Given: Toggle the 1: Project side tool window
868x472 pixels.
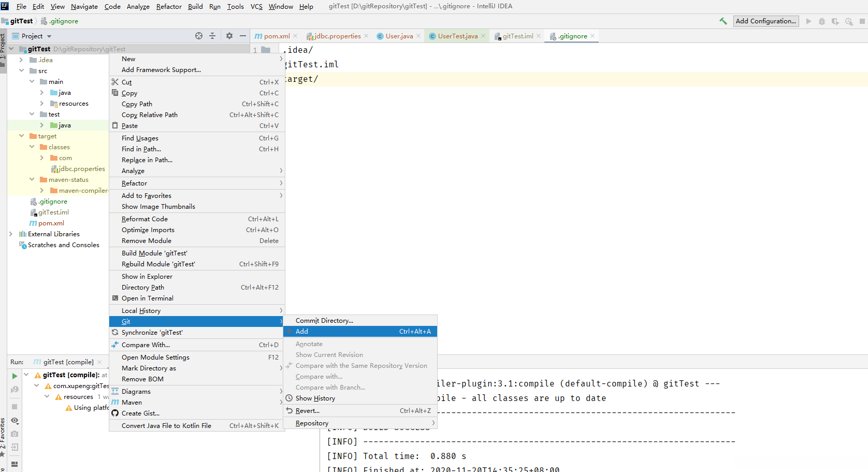Looking at the screenshot, I should (3, 48).
